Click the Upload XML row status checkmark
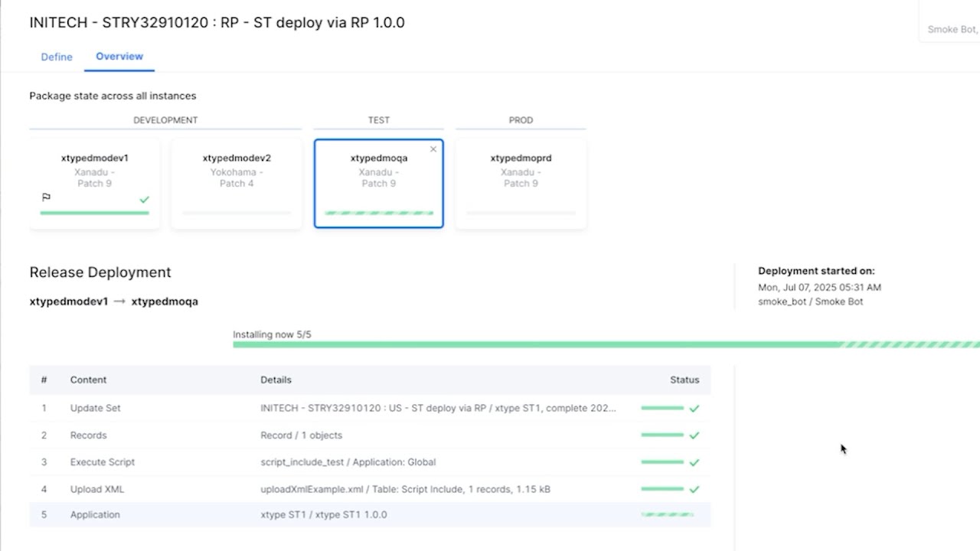The image size is (980, 551). click(694, 489)
